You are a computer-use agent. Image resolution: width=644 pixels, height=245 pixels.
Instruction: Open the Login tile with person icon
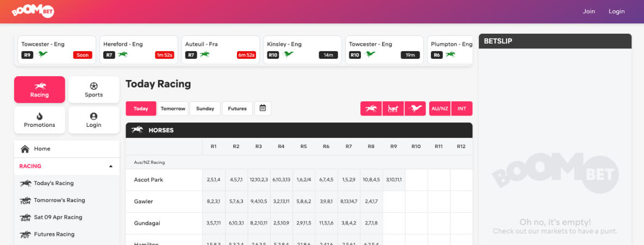(x=93, y=120)
